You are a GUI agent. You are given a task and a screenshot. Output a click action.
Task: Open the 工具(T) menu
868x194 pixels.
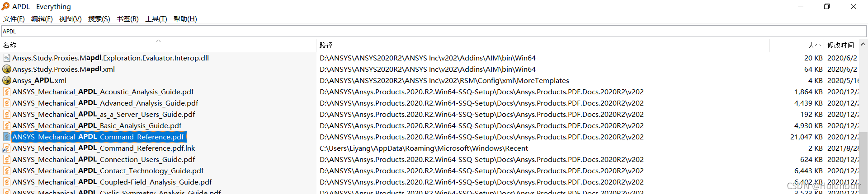click(x=156, y=19)
